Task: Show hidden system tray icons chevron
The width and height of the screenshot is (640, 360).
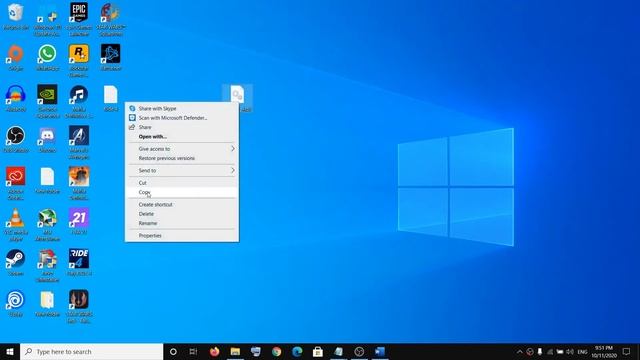Action: (x=520, y=351)
